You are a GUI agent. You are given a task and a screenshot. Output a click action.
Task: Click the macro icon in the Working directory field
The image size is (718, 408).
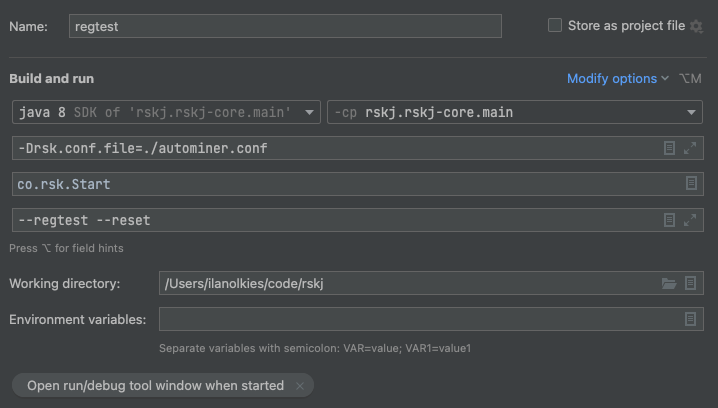[690, 284]
